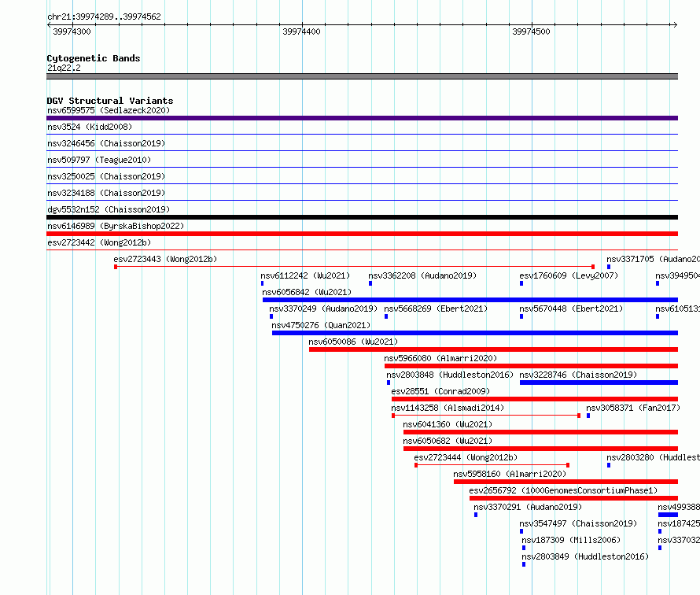The width and height of the screenshot is (700, 595).
Task: Open the nsv3250025 (Chaisson2019) entry
Action: tap(106, 176)
